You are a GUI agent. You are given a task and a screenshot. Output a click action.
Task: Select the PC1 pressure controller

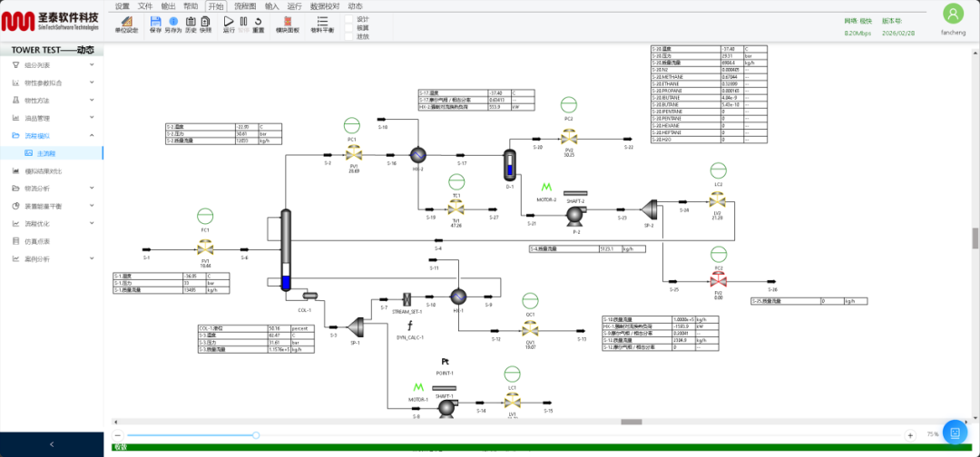(352, 125)
